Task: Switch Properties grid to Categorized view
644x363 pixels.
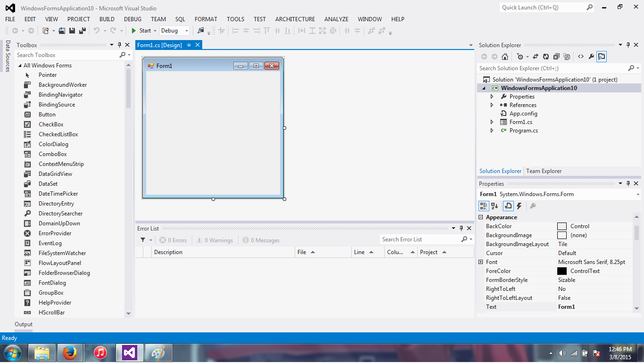Action: 484,206
